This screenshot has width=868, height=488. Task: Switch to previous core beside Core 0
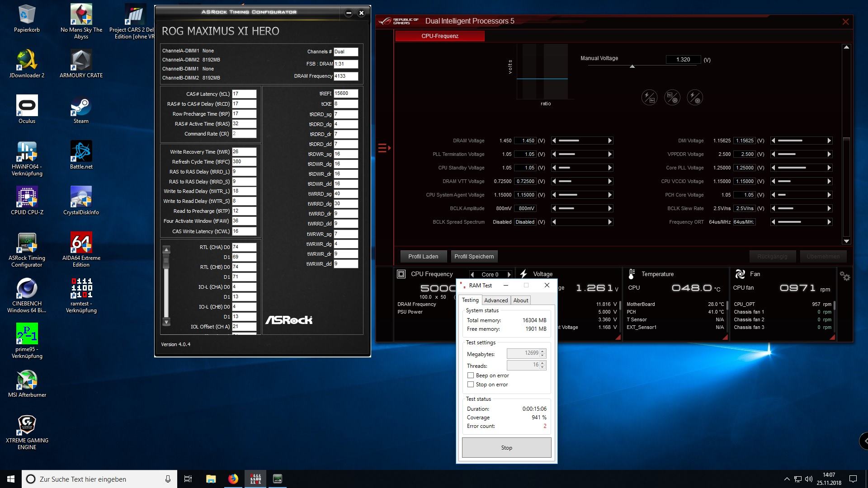click(472, 274)
